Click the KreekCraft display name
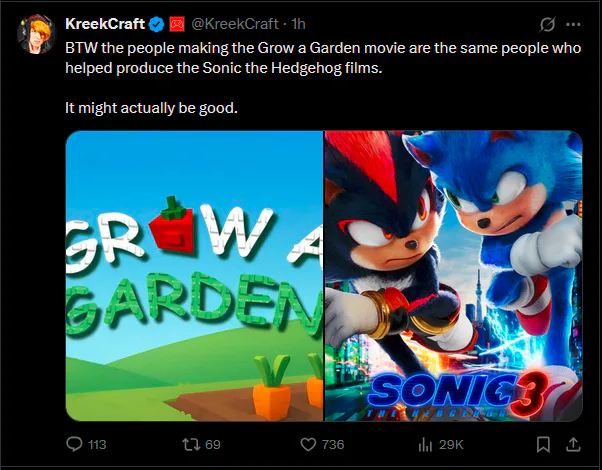This screenshot has width=602, height=470. click(105, 23)
